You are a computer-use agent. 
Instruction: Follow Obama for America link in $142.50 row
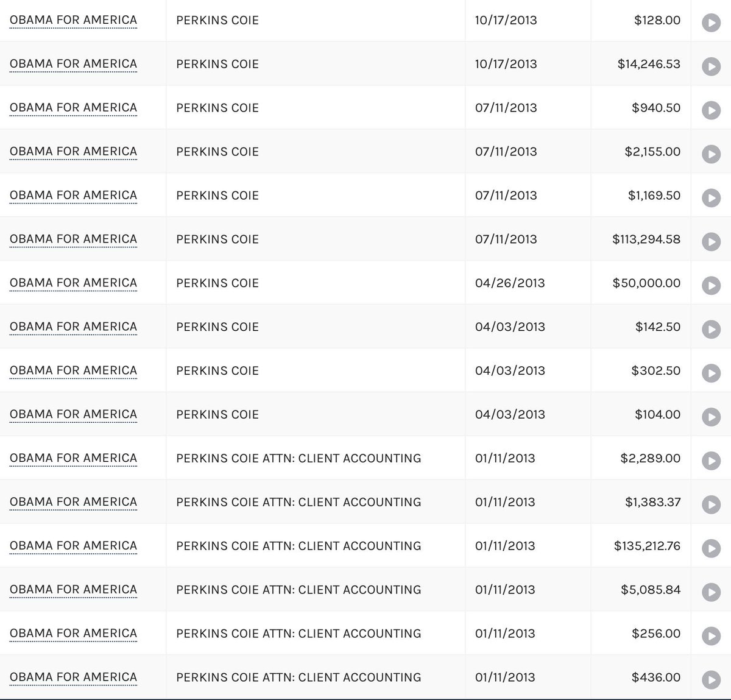(x=73, y=327)
